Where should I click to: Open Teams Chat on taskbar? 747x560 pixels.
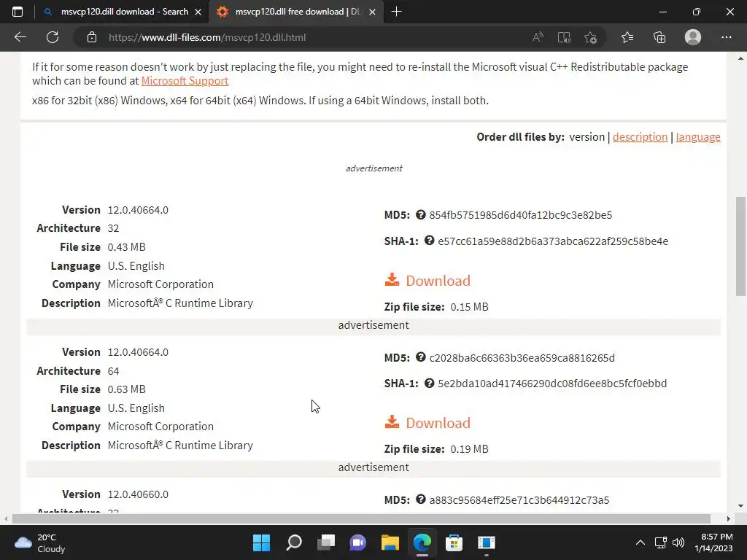pyautogui.click(x=357, y=542)
